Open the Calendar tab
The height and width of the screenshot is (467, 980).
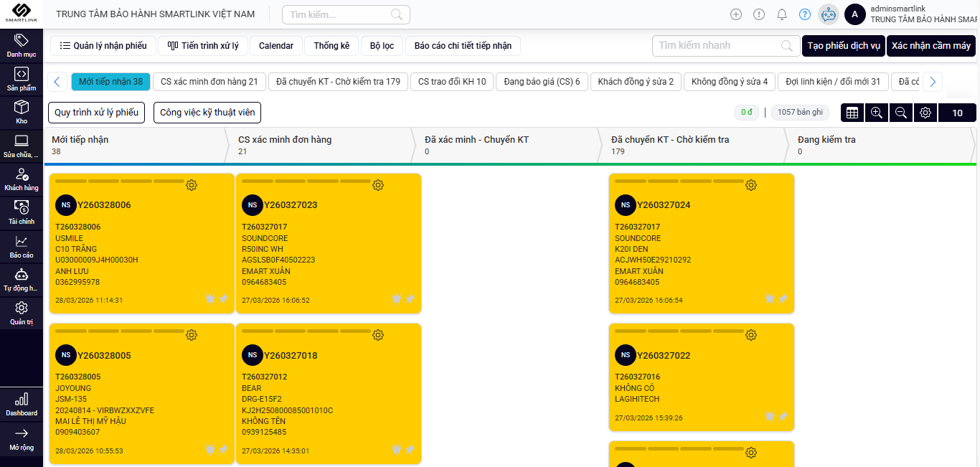tap(276, 46)
